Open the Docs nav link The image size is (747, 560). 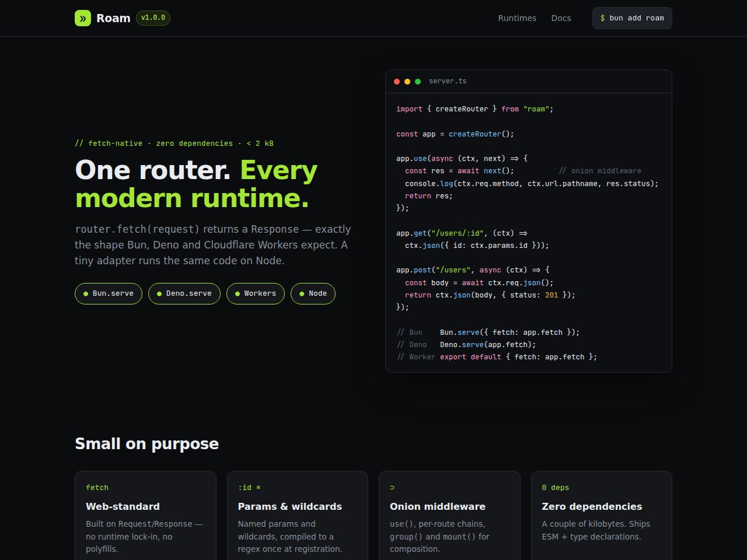[x=561, y=18]
